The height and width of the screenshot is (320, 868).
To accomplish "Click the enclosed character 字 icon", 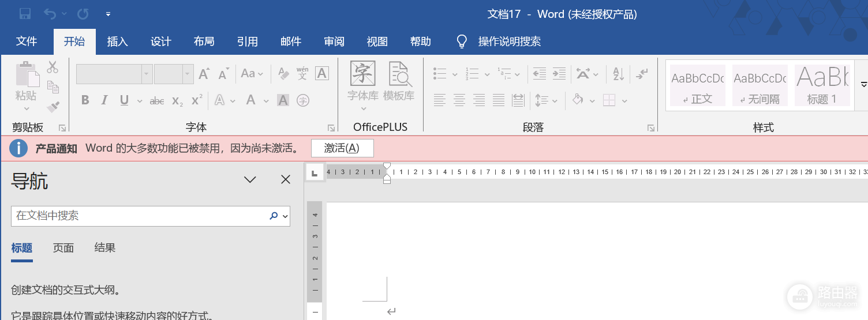I will point(302,100).
